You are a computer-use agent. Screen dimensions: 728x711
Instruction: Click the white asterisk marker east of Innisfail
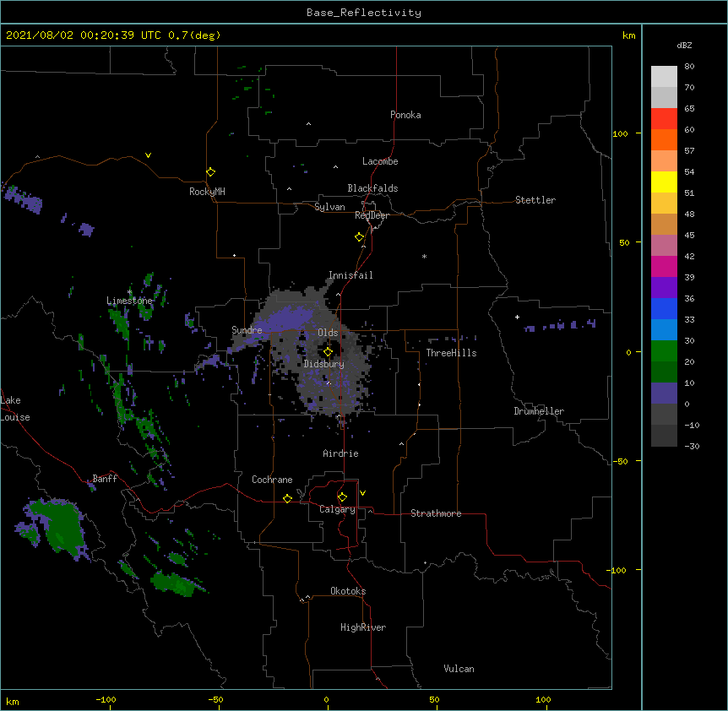(x=424, y=256)
